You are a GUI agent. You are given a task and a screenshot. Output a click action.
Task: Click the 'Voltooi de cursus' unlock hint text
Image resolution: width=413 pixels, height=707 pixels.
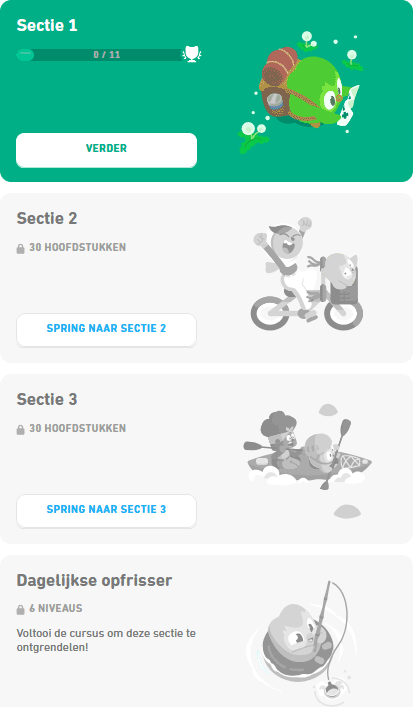[x=106, y=640]
